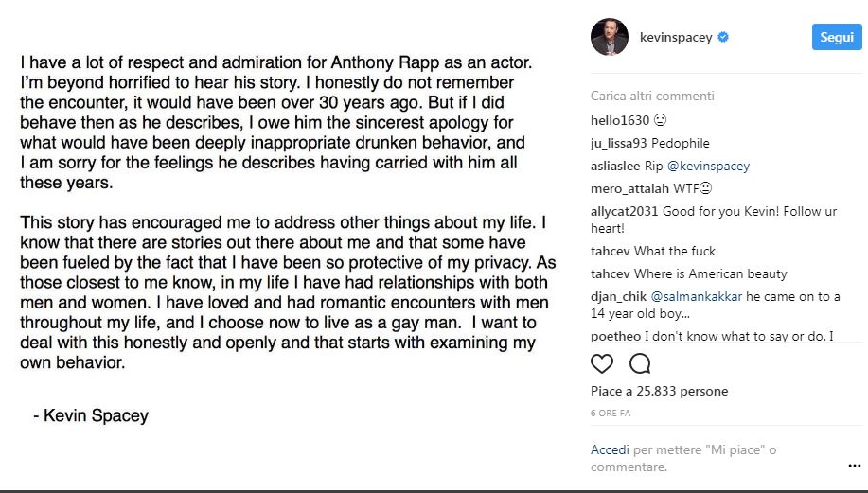Screen dimensions: 868x493
Task: Click the comment speech bubble icon
Action: 640,363
